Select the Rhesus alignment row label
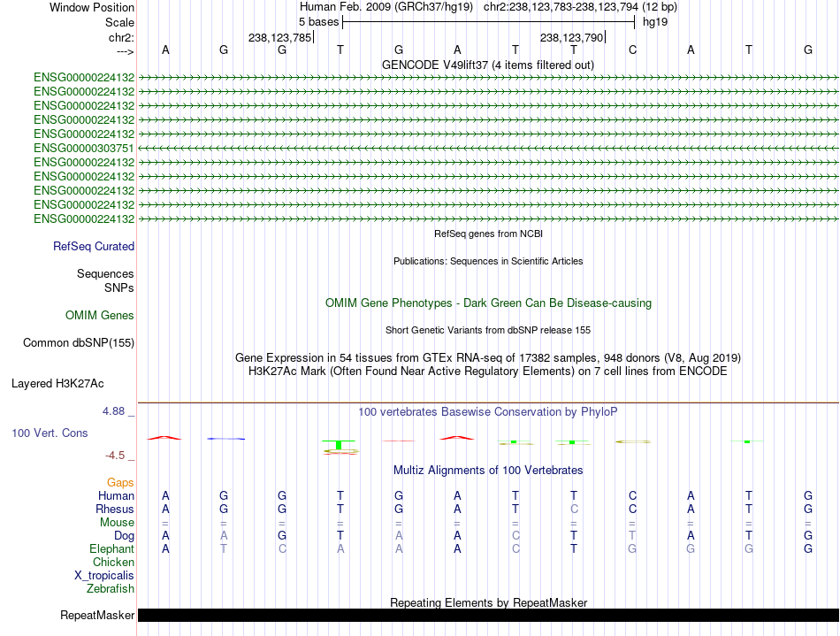Viewport: 840px width, 636px height. pyautogui.click(x=115, y=509)
